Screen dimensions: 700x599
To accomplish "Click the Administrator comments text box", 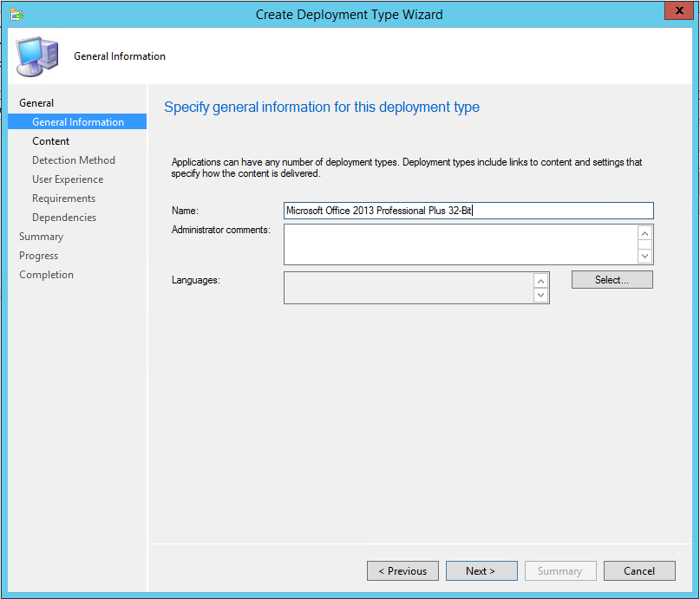I will pos(460,244).
